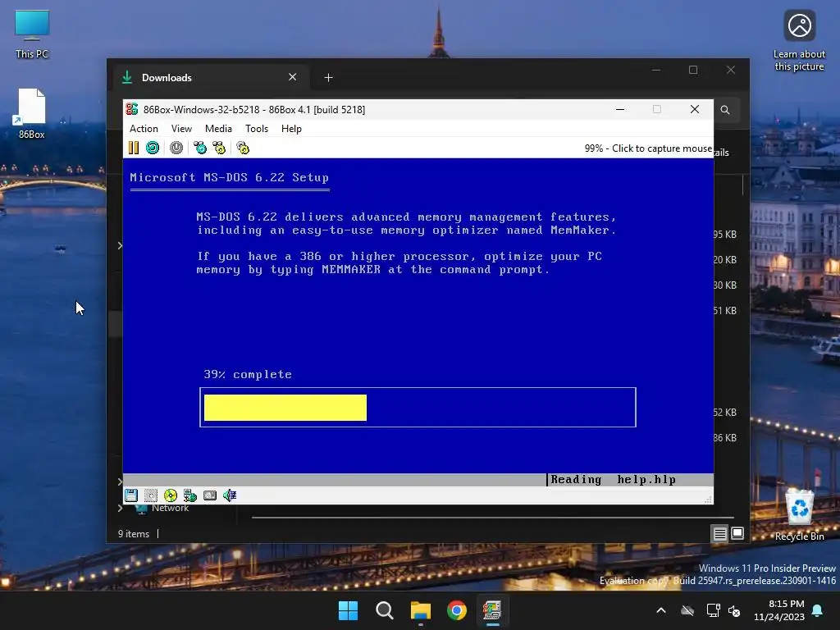Open taskbar Search
The width and height of the screenshot is (840, 630).
[385, 610]
